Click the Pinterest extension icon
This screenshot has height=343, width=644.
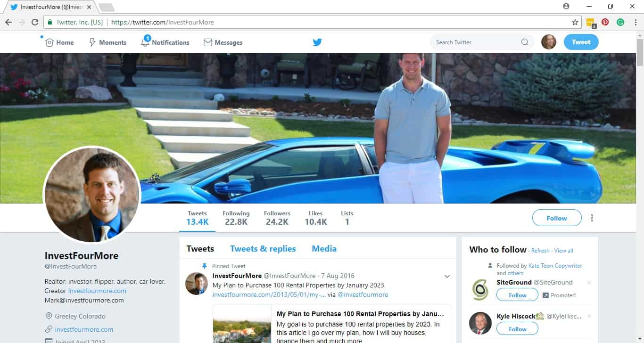(605, 22)
